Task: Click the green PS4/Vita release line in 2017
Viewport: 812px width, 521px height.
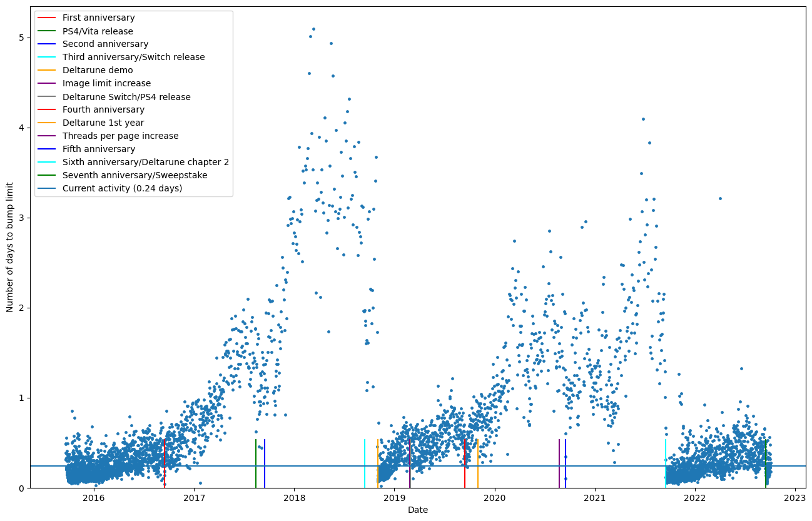Action: (256, 463)
